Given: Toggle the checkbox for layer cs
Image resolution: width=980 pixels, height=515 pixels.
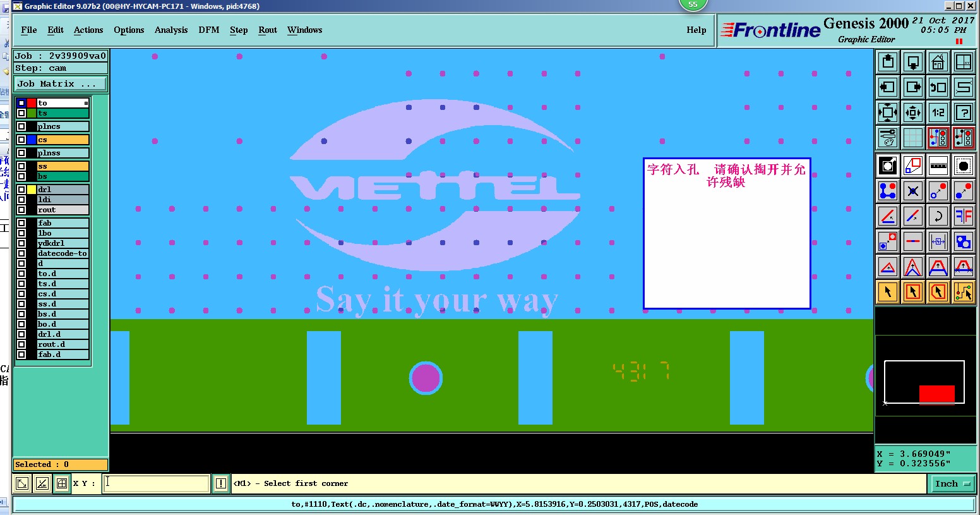Looking at the screenshot, I should [21, 140].
